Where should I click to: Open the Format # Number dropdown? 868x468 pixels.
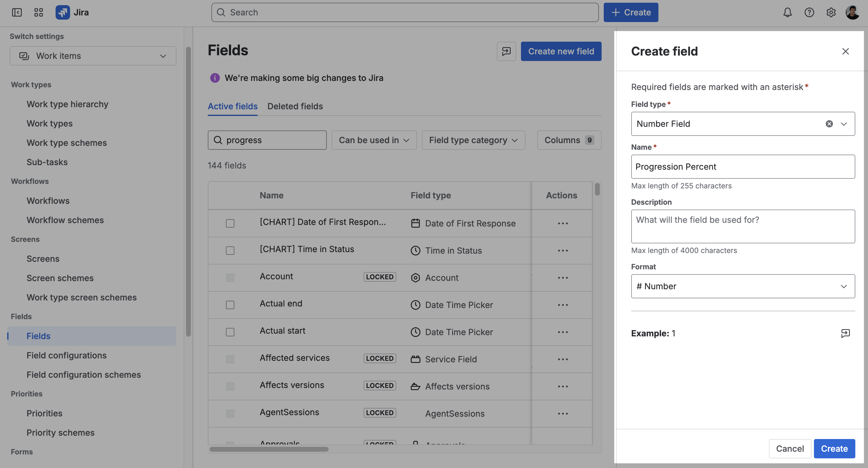click(x=743, y=287)
